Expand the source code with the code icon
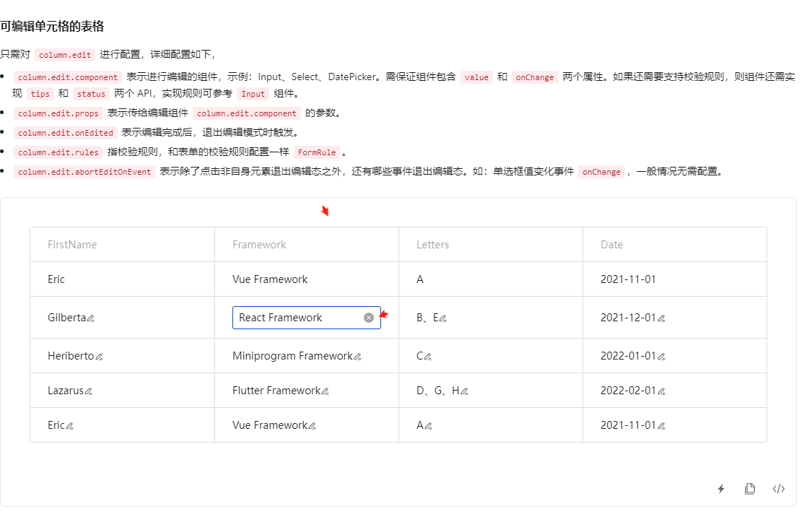 pyautogui.click(x=778, y=489)
